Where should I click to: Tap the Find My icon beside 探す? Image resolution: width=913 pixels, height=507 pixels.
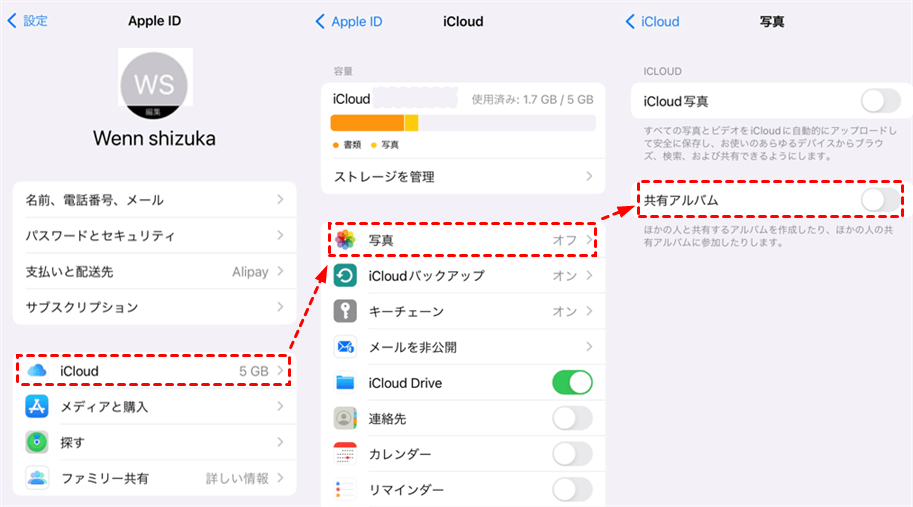pos(37,442)
